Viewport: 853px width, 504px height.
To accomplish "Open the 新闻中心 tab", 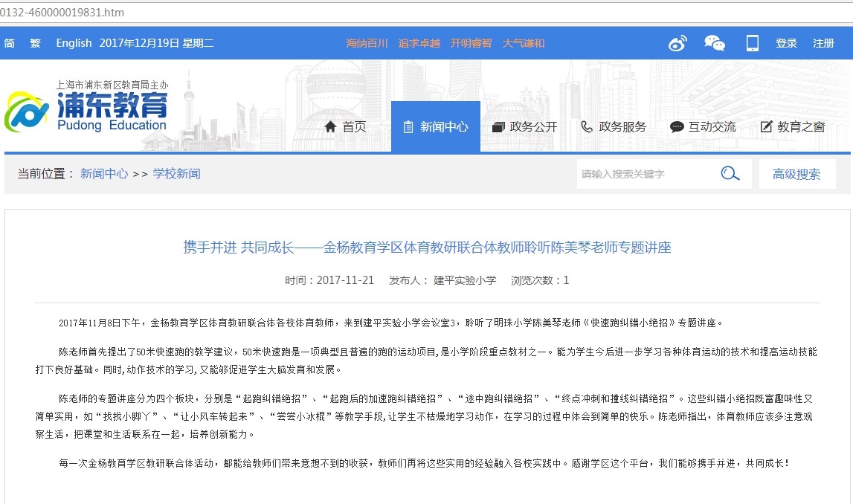I will 436,126.
